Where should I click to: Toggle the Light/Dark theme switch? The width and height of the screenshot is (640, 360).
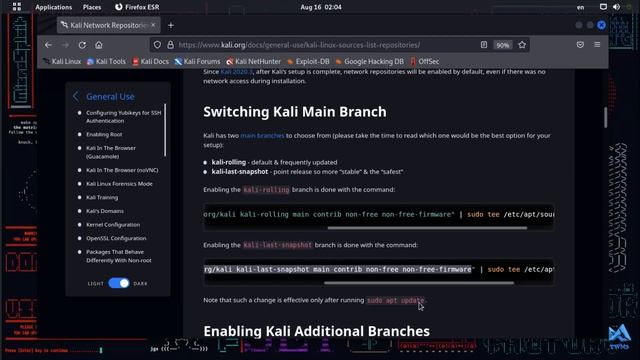119,283
